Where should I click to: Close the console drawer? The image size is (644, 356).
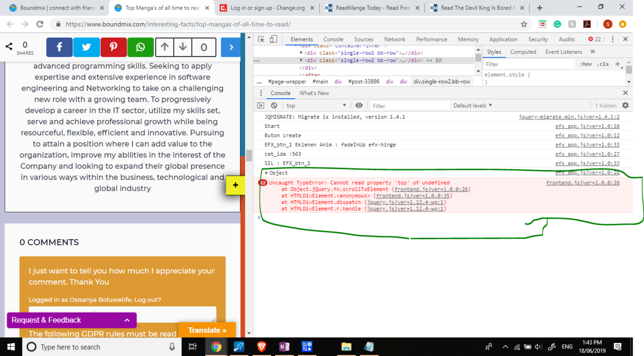coord(625,93)
